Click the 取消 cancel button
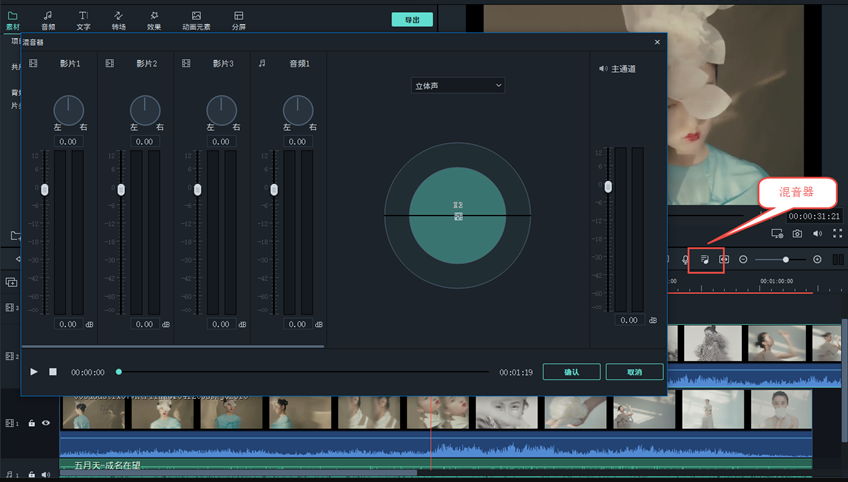This screenshot has height=482, width=848. [x=634, y=371]
